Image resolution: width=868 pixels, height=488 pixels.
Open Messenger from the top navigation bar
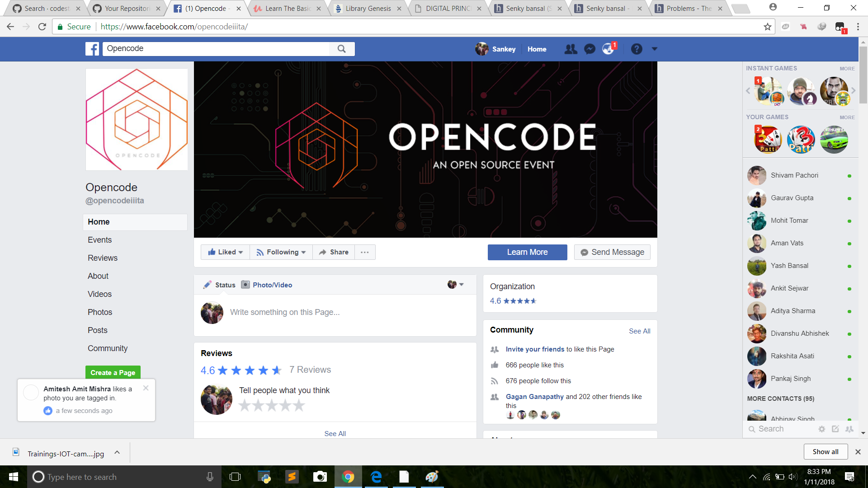[590, 49]
